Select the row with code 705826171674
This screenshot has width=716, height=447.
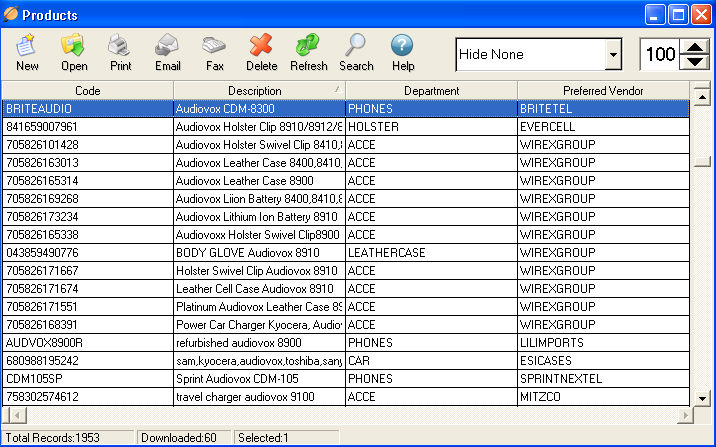coord(346,289)
